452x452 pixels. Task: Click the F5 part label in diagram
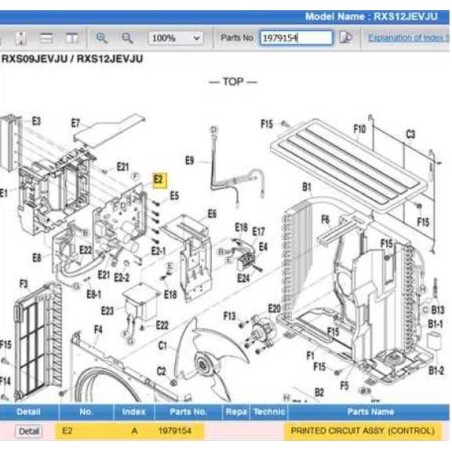(344, 385)
